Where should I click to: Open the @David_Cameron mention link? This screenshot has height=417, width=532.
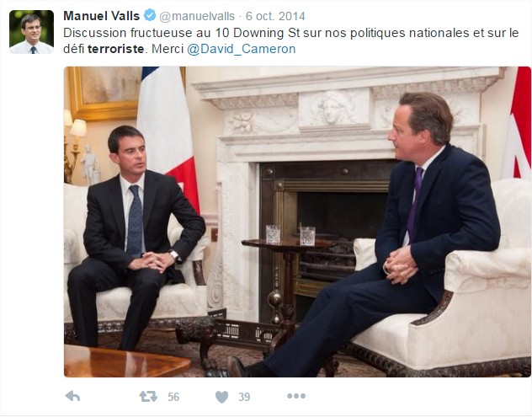point(242,49)
